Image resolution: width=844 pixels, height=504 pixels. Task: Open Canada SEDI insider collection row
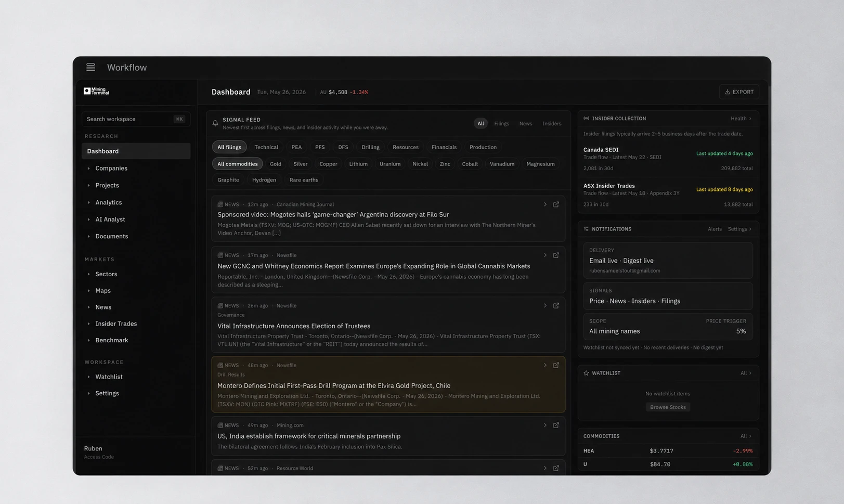point(668,159)
